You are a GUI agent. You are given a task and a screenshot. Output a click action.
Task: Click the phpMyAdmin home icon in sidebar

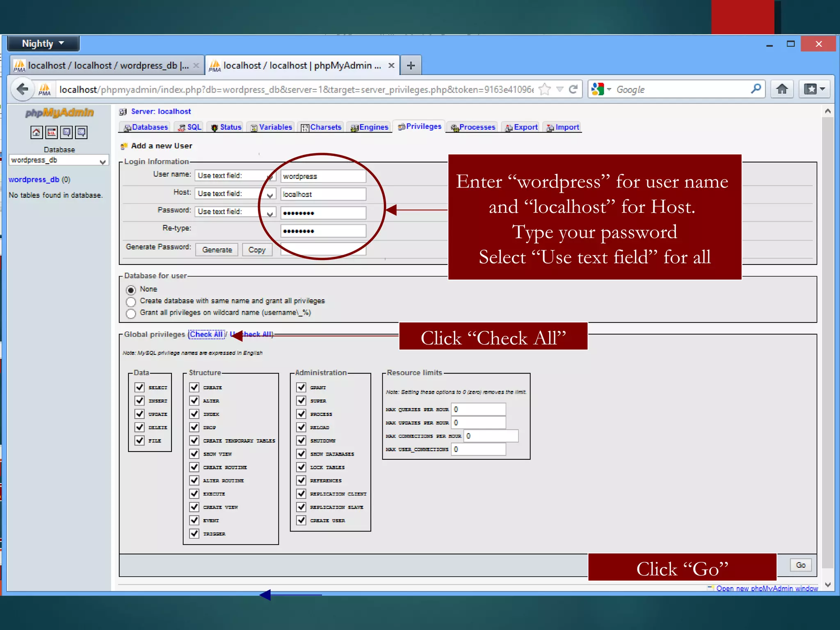pyautogui.click(x=37, y=132)
